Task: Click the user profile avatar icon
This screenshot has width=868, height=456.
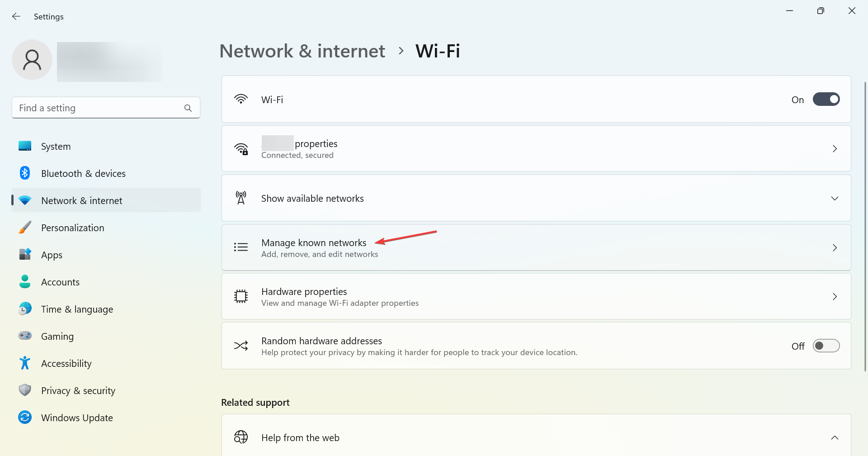Action: coord(32,60)
